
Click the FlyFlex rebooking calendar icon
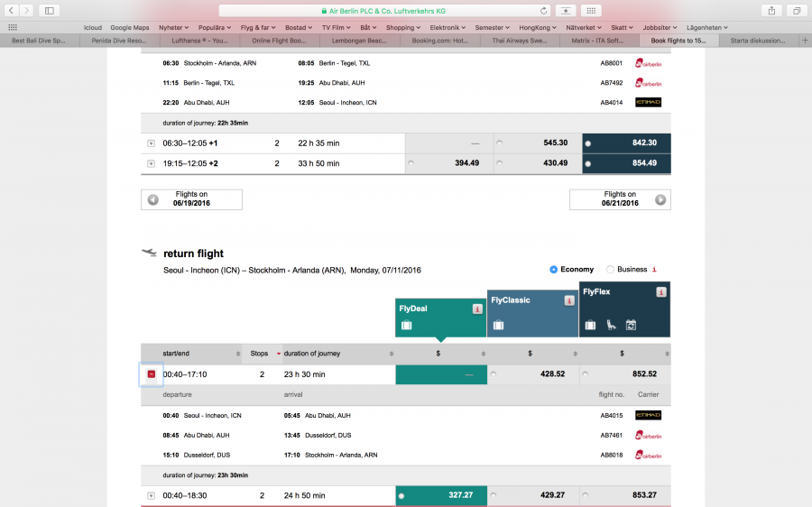pyautogui.click(x=632, y=325)
